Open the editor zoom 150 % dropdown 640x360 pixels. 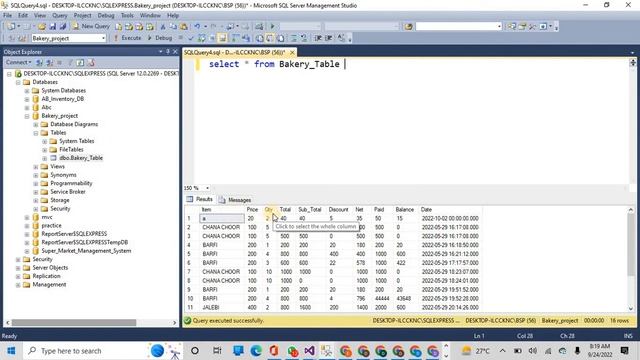[x=207, y=188]
